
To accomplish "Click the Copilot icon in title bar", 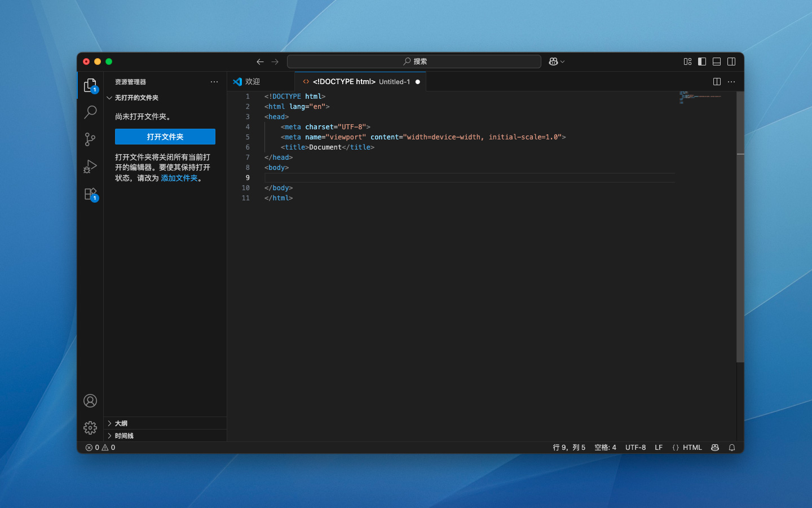I will (x=553, y=62).
